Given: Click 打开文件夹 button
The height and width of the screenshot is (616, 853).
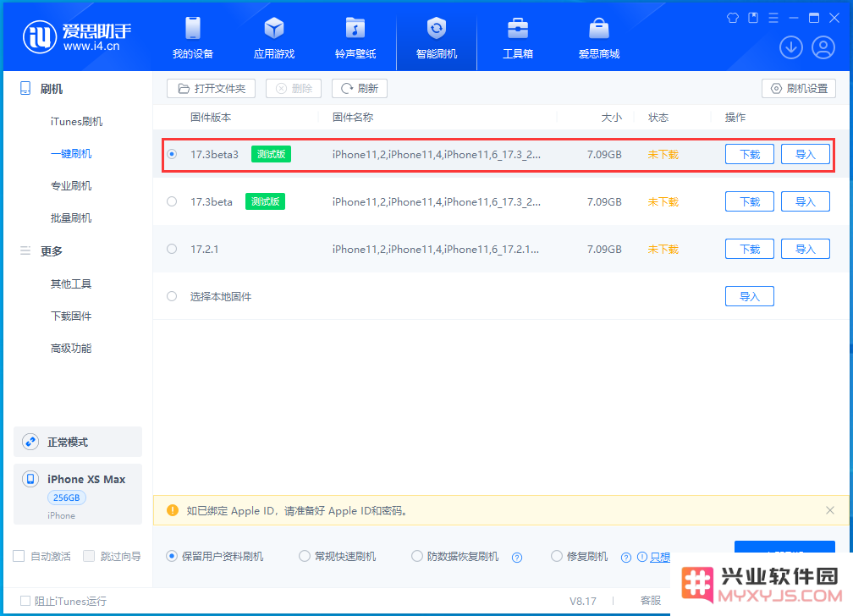Looking at the screenshot, I should 211,88.
